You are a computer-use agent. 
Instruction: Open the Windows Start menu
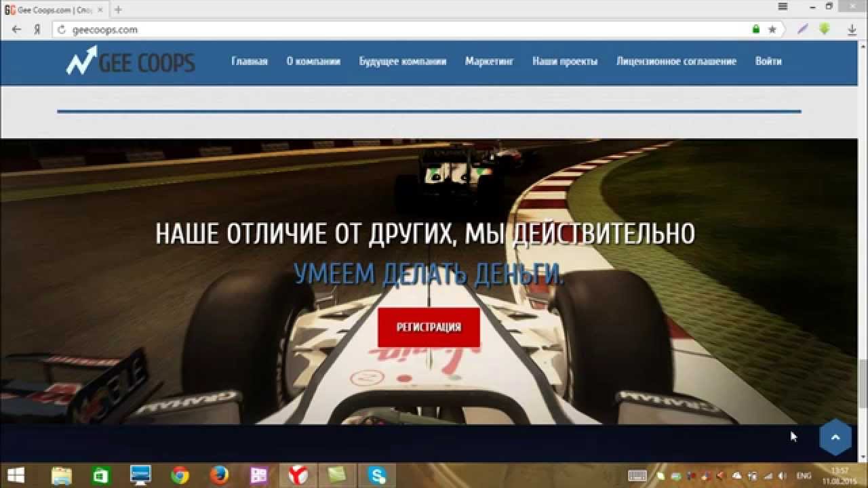[16, 474]
